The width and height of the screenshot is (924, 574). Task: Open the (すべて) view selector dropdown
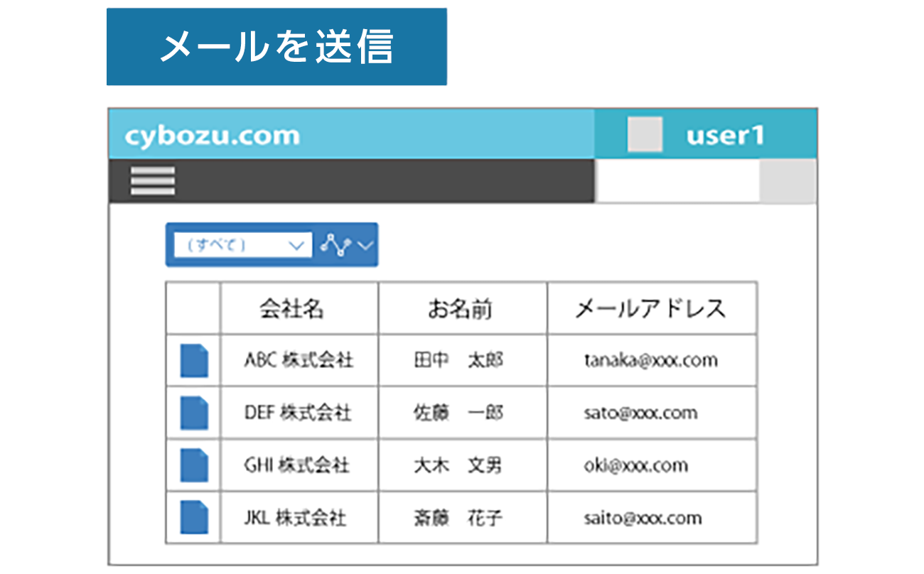(x=238, y=244)
